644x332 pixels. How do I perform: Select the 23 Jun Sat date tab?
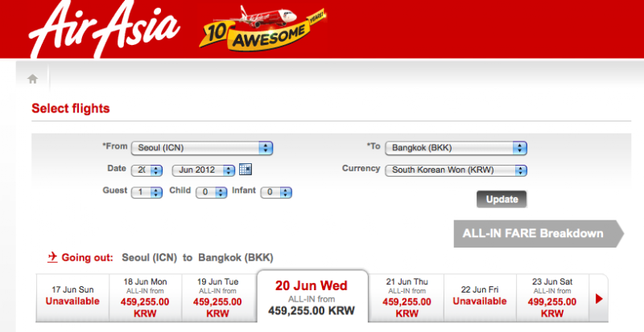[552, 297]
